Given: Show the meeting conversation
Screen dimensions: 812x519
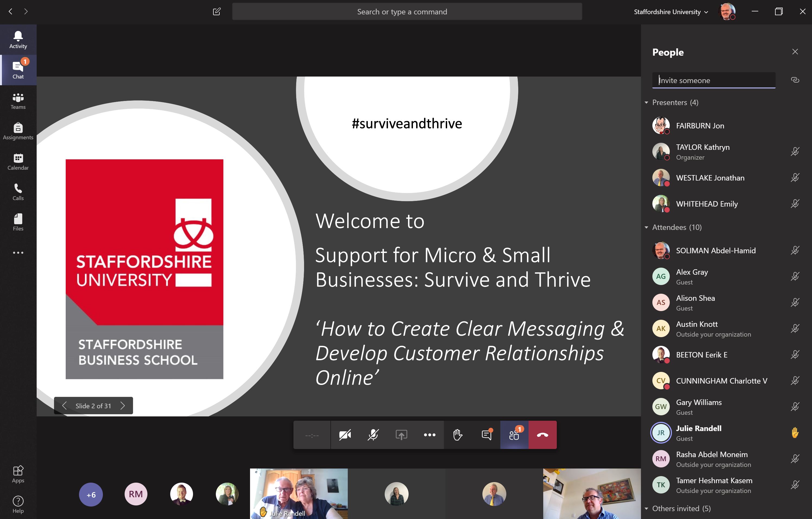Looking at the screenshot, I should pos(486,435).
